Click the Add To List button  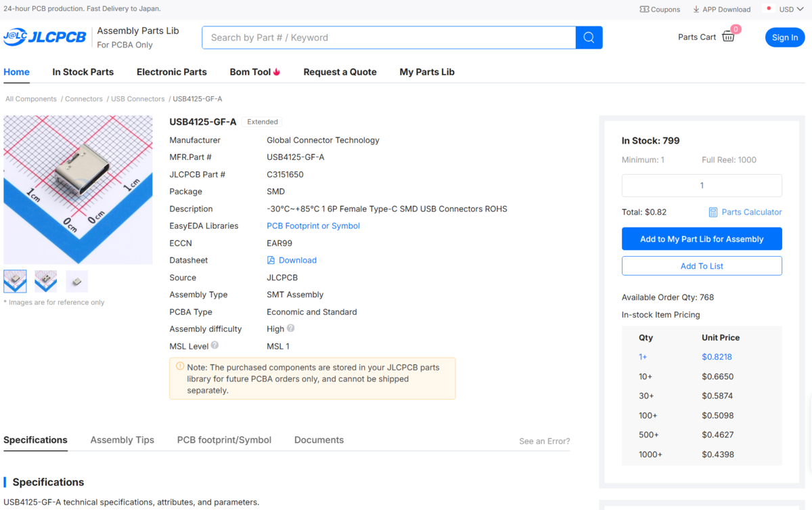point(702,266)
